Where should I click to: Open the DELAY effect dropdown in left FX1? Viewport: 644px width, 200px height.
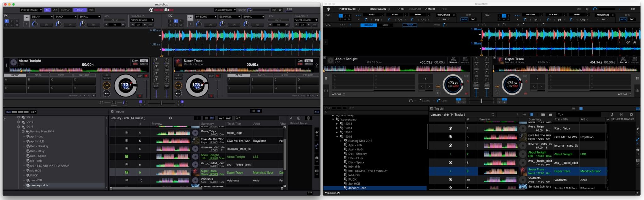(x=42, y=17)
